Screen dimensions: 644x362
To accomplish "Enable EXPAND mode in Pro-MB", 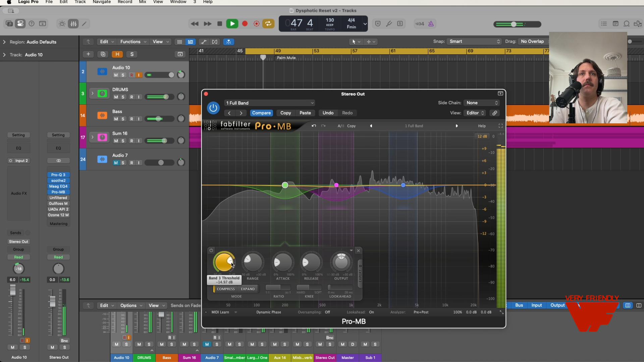I will pyautogui.click(x=248, y=289).
